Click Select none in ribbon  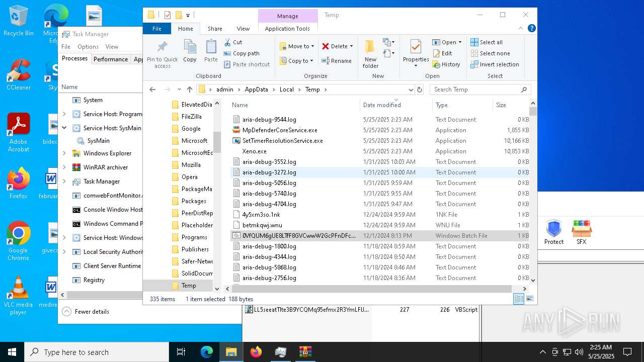490,53
